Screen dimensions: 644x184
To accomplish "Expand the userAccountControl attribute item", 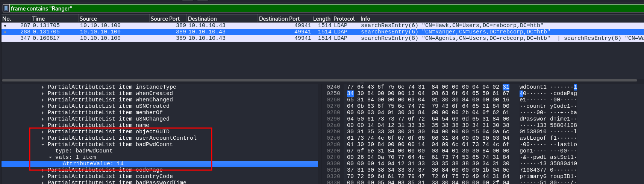I will 43,138.
